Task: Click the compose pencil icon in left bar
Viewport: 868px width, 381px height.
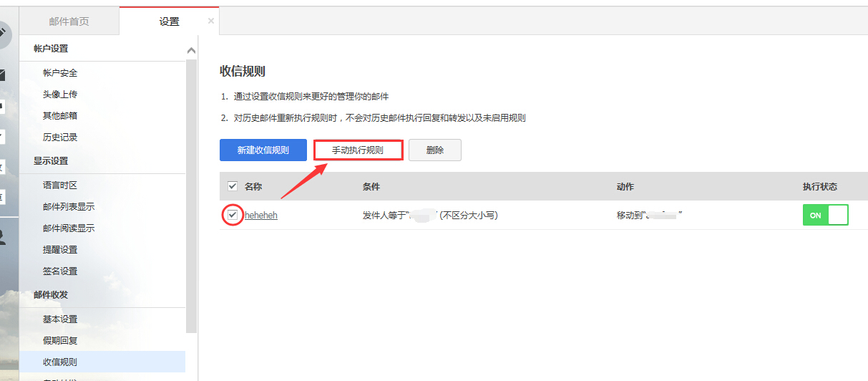Action: point(4,32)
